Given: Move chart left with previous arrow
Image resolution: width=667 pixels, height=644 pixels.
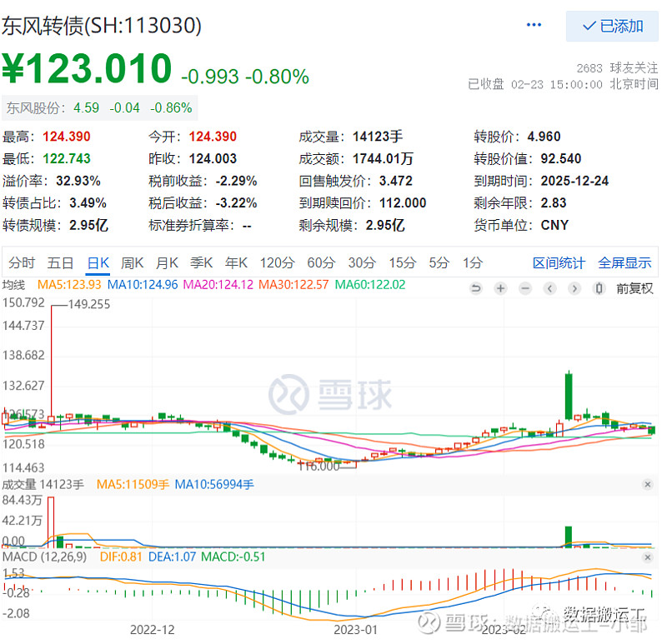Looking at the screenshot, I should 549,288.
